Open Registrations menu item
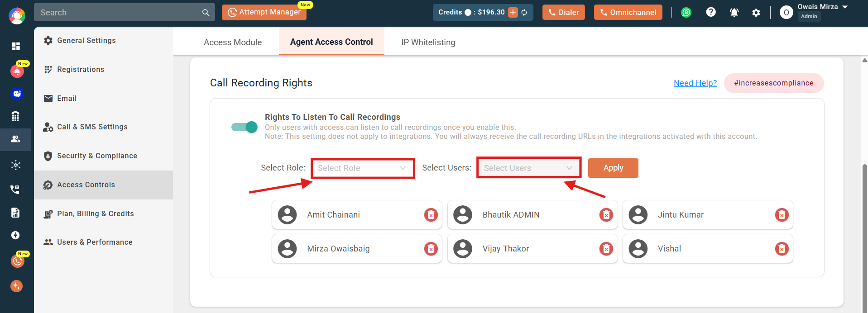The image size is (868, 313). [x=103, y=69]
